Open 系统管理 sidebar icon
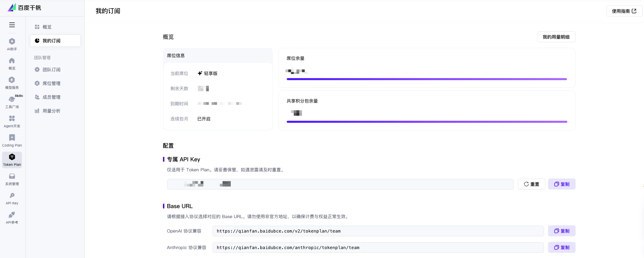Image resolution: width=644 pixels, height=258 pixels. click(x=12, y=179)
